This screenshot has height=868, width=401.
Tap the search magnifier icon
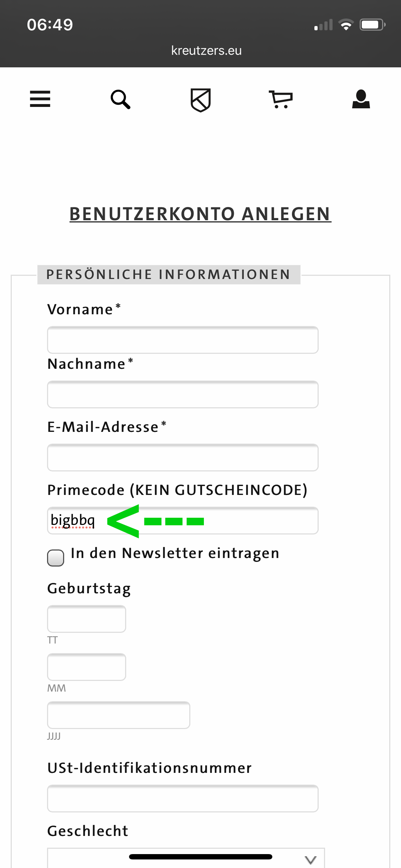click(120, 99)
